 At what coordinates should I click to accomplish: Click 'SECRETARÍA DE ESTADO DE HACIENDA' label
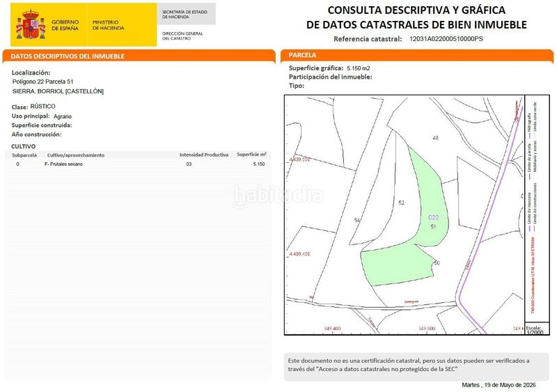click(185, 14)
